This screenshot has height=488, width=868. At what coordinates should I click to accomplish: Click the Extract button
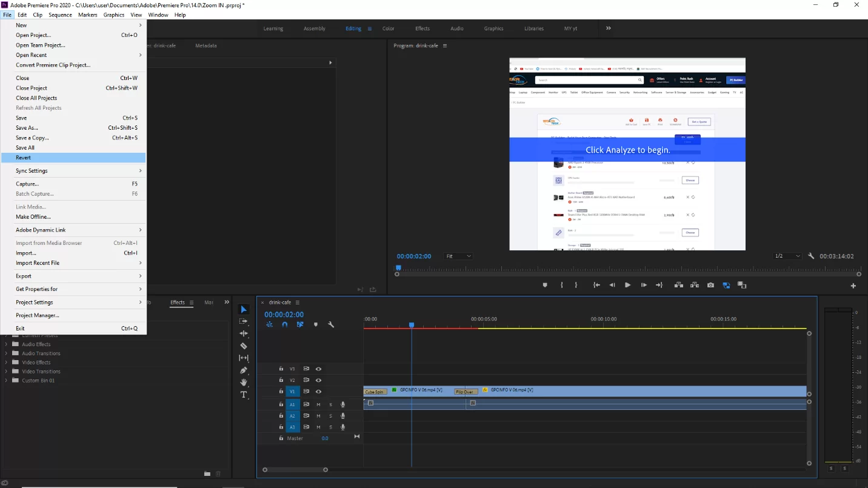pos(694,285)
